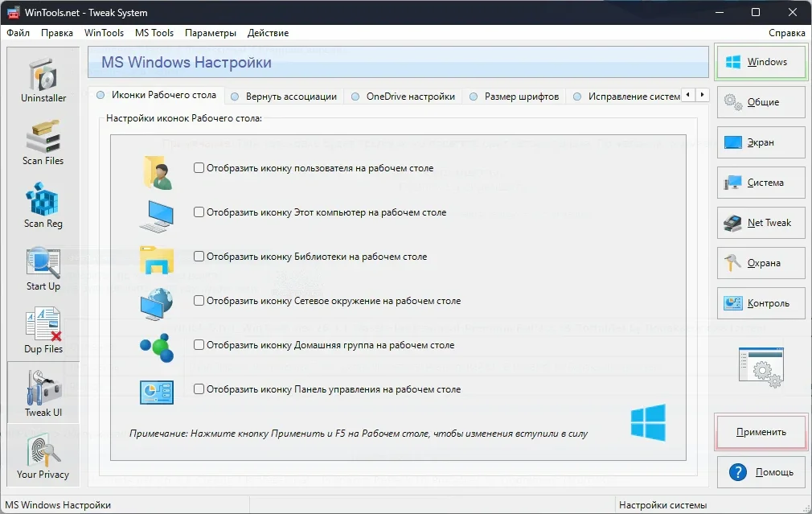Open the Dup Files tool

(x=43, y=331)
